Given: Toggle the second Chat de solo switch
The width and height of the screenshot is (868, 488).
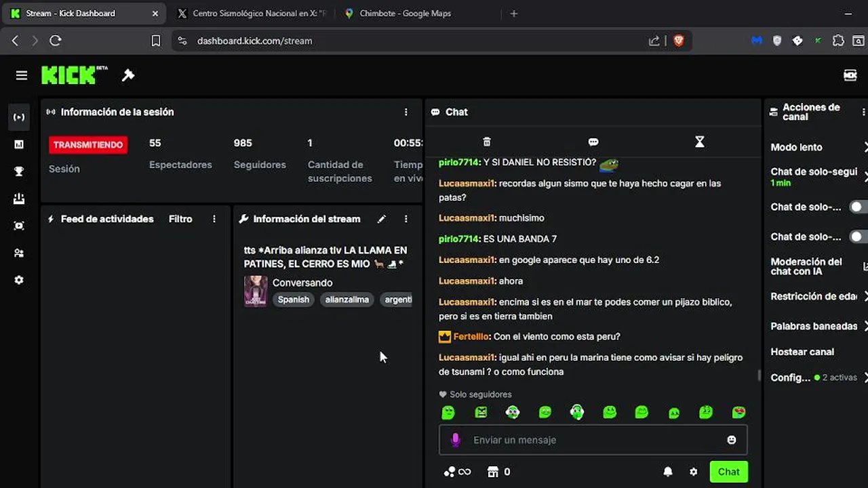Looking at the screenshot, I should [859, 237].
